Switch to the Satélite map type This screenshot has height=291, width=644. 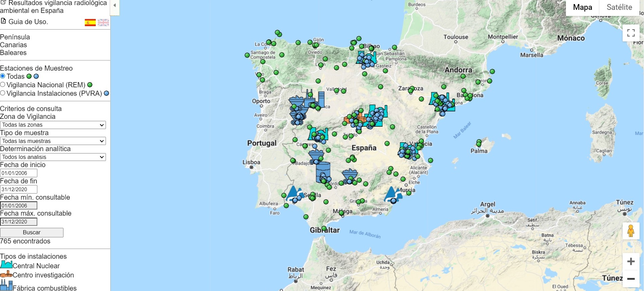(x=619, y=7)
